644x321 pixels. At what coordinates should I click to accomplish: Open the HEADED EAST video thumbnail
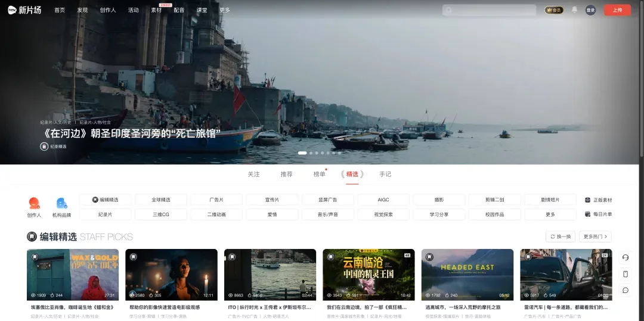467,275
